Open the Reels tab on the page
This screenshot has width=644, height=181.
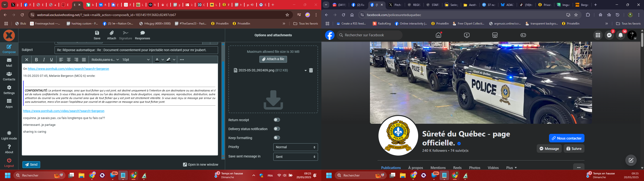457,168
